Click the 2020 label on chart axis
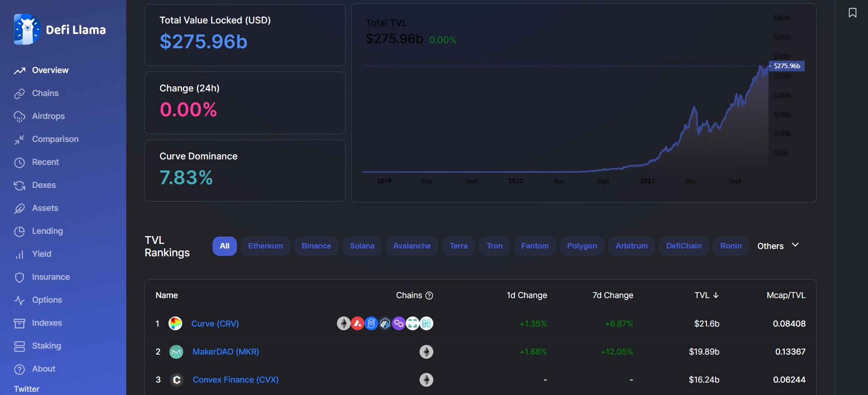 515,181
